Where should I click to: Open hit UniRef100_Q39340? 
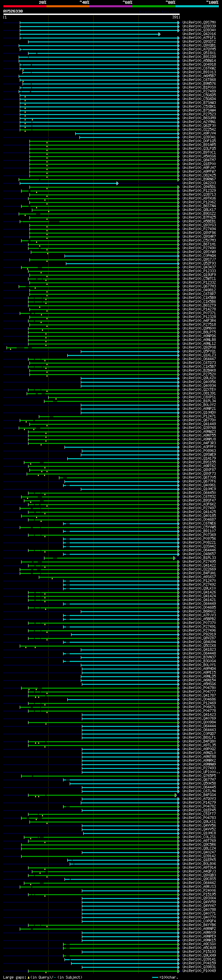tap(199, 30)
